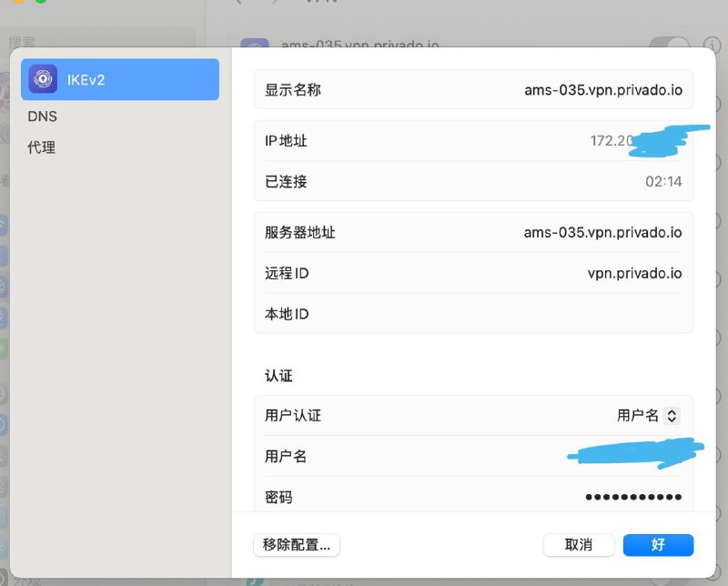
Task: Click the IKEv2 VPN icon
Action: [43, 79]
